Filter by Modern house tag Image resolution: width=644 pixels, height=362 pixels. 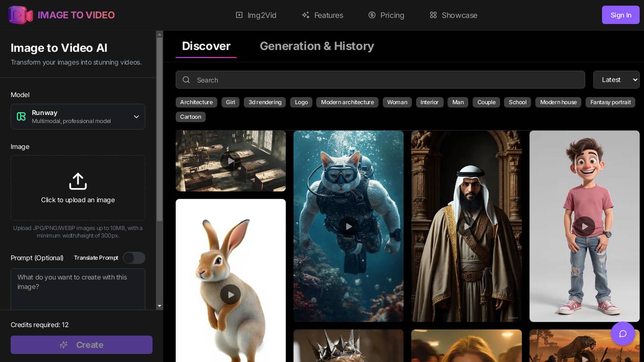point(558,102)
